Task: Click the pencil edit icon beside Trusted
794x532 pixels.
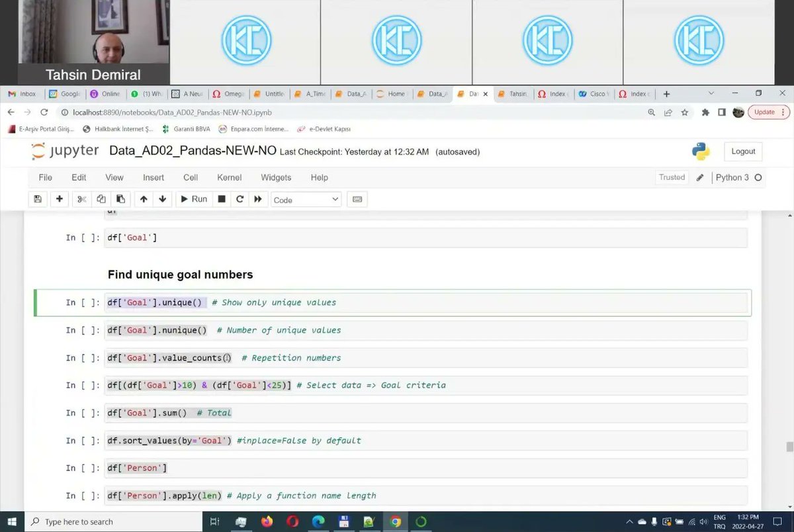Action: [x=700, y=177]
